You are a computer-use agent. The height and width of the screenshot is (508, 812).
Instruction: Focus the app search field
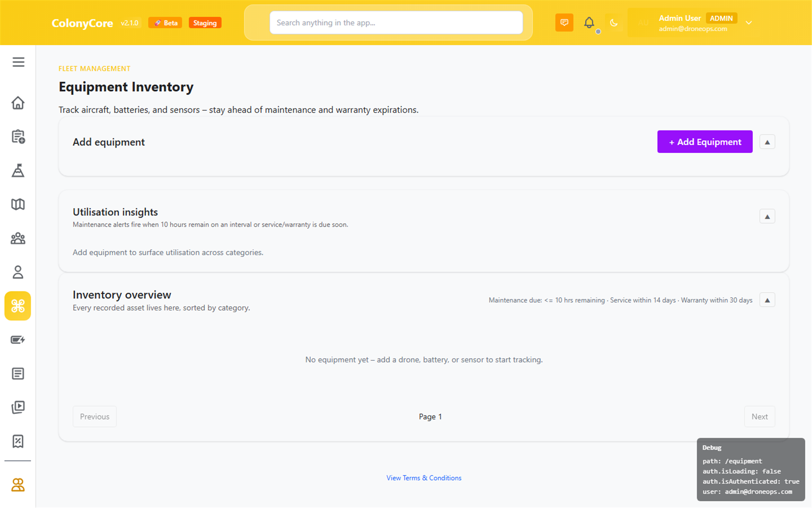click(396, 23)
